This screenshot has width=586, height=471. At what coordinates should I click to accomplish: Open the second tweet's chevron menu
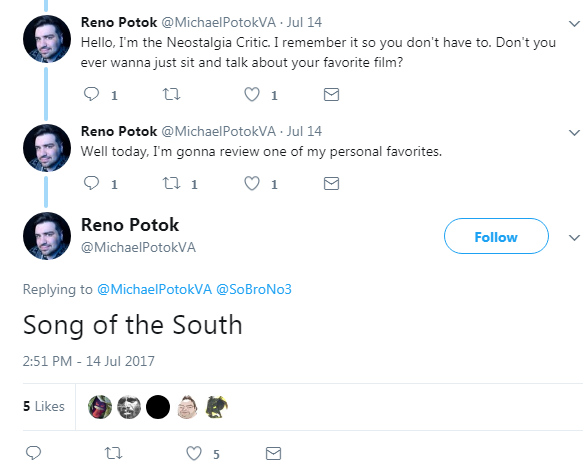574,132
